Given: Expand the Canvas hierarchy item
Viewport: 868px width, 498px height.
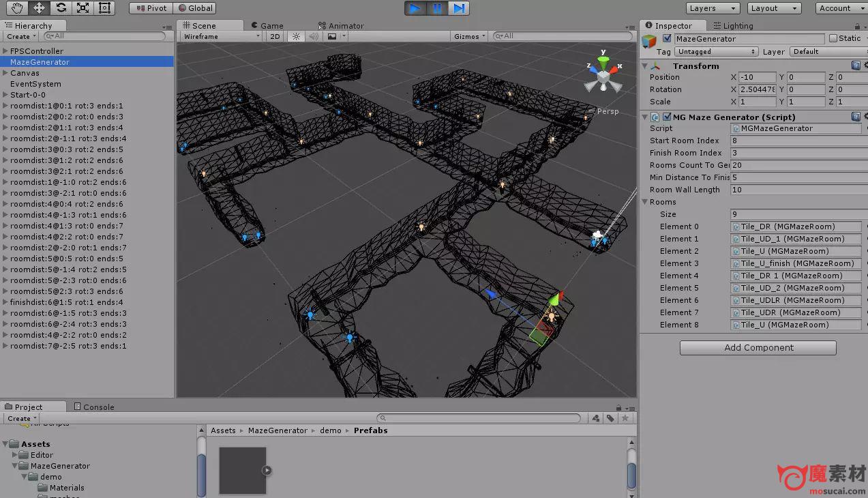Looking at the screenshot, I should (5, 73).
